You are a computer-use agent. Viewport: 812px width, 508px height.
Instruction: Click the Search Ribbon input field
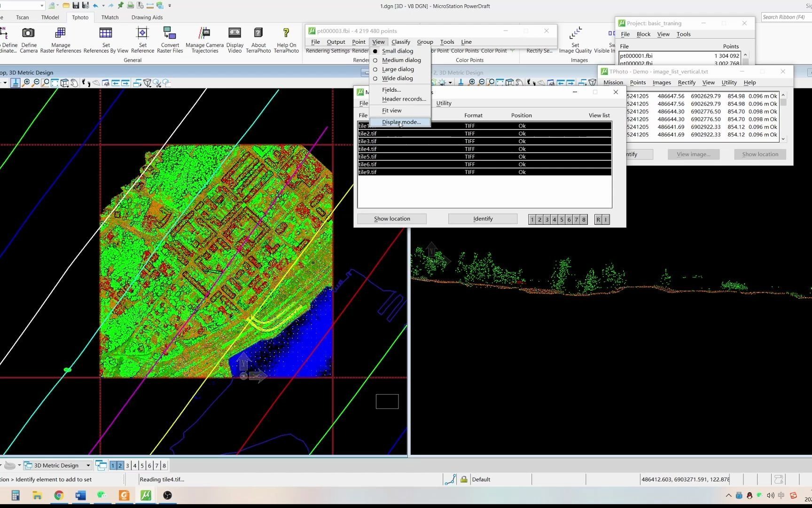tap(785, 17)
